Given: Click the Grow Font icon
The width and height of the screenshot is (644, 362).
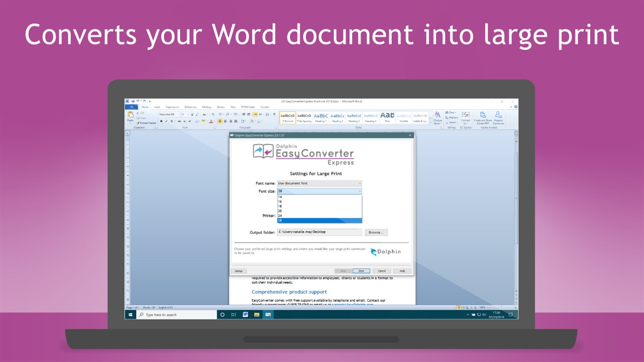Looking at the screenshot, I should coord(192,115).
